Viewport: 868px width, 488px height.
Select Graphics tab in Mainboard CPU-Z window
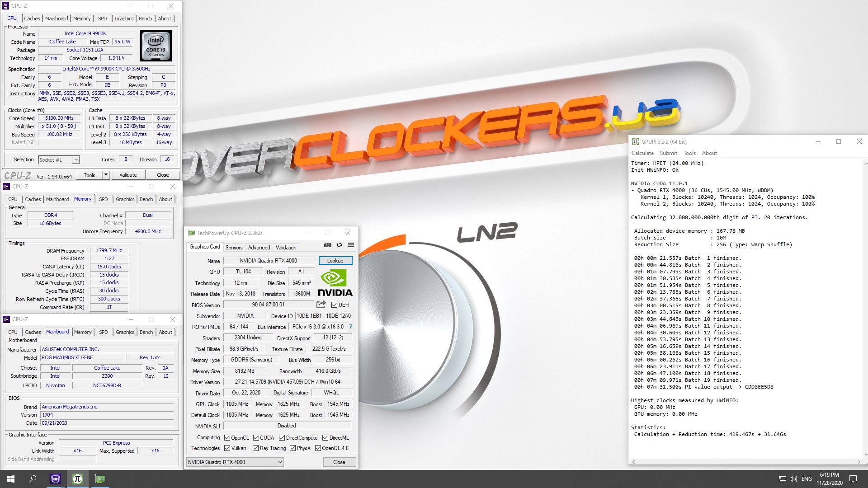pos(125,332)
